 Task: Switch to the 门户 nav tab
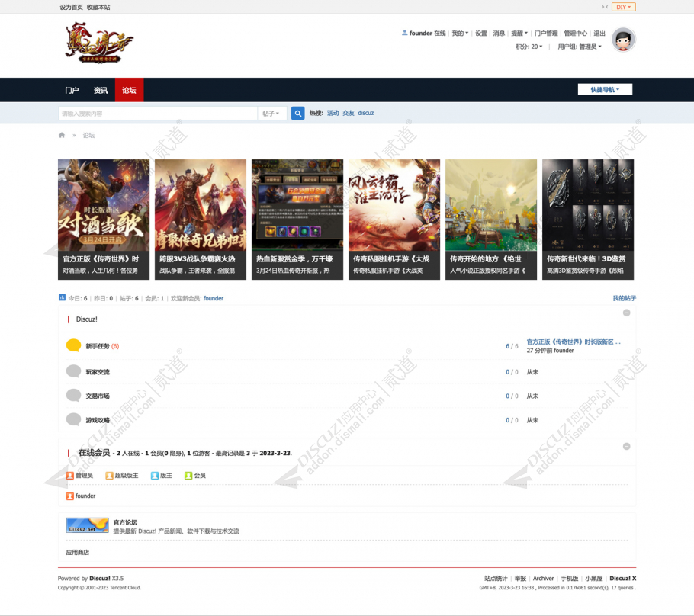tap(72, 90)
